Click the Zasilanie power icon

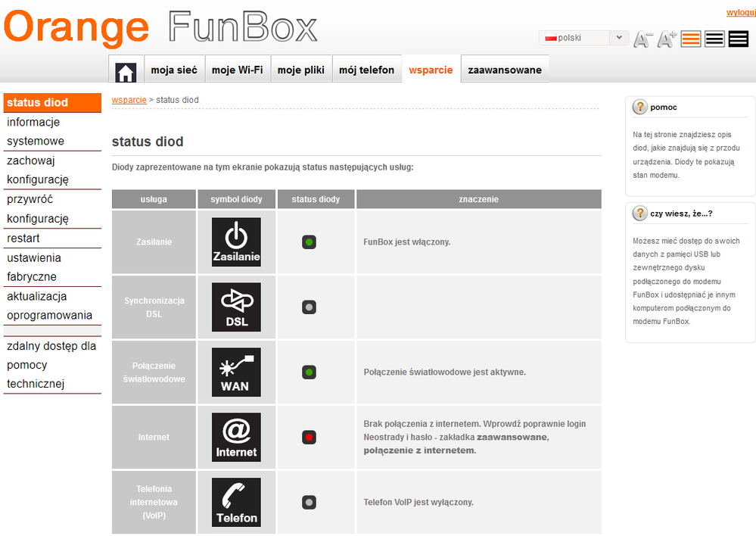point(237,242)
